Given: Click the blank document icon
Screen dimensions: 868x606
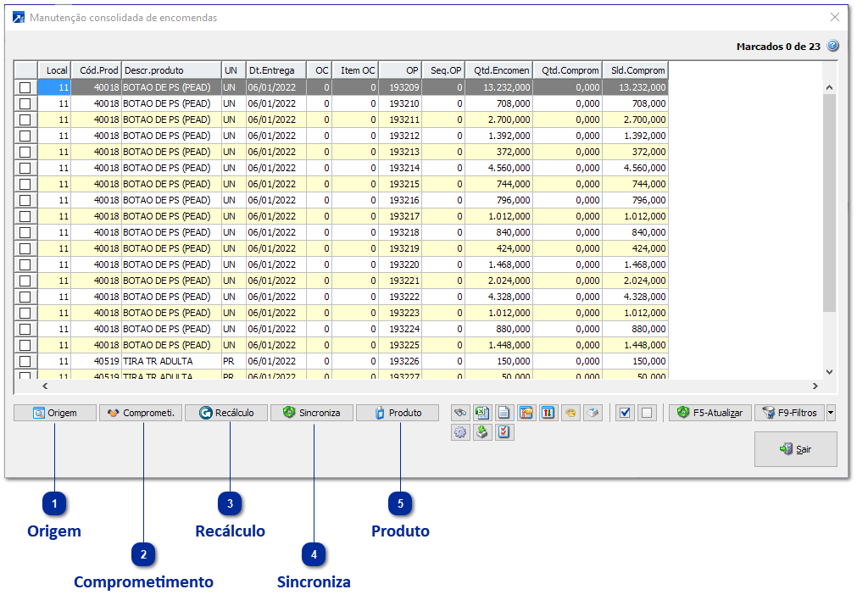Looking at the screenshot, I should (x=504, y=413).
